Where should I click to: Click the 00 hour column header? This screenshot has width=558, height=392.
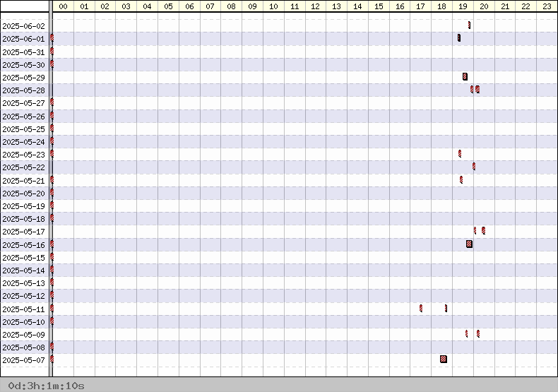click(x=64, y=6)
